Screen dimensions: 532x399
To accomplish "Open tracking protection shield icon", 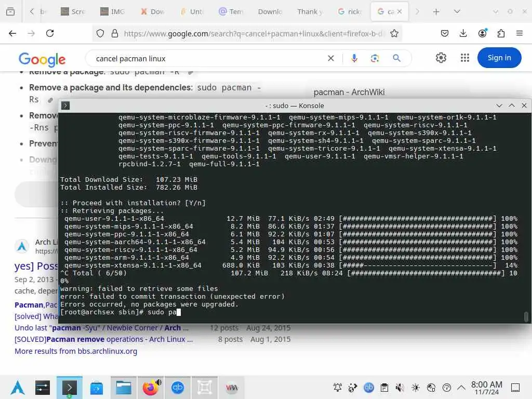I will tap(100, 33).
